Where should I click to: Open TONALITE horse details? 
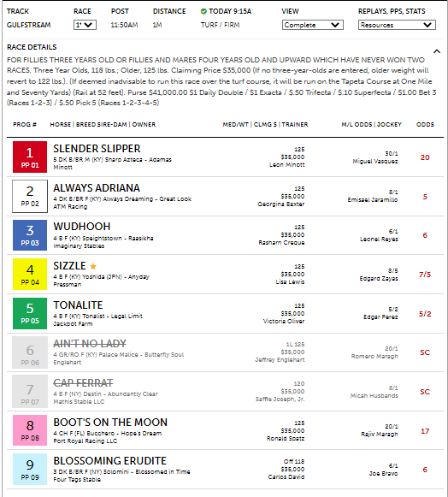tap(78, 305)
